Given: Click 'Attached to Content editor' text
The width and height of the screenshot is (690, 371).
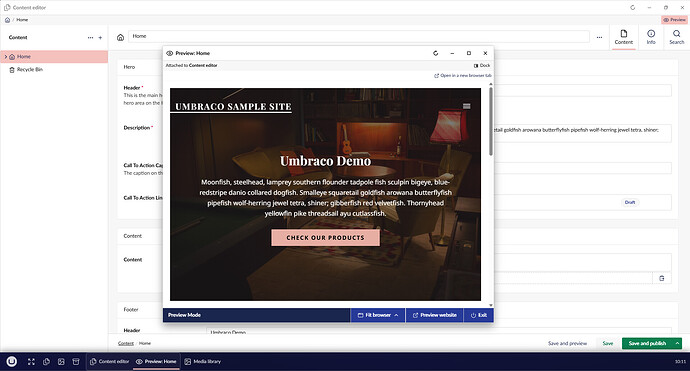Looking at the screenshot, I should point(191,66).
